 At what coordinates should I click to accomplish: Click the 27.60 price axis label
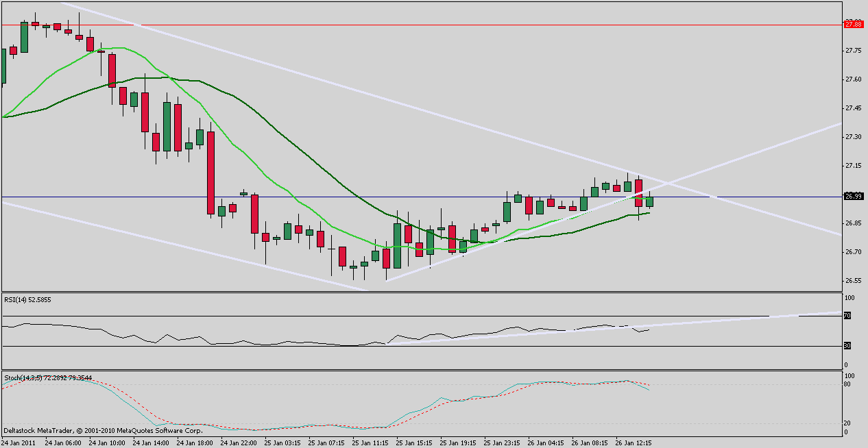tap(854, 79)
